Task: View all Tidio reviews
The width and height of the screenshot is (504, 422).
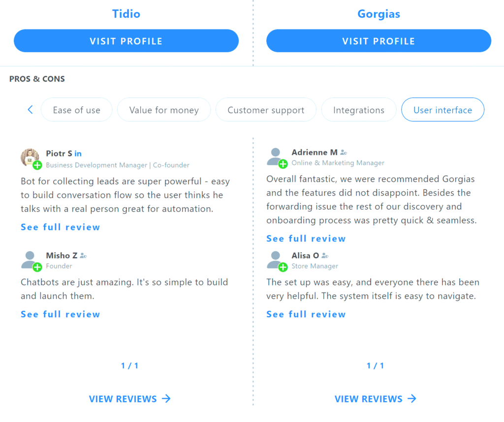Action: click(x=130, y=399)
